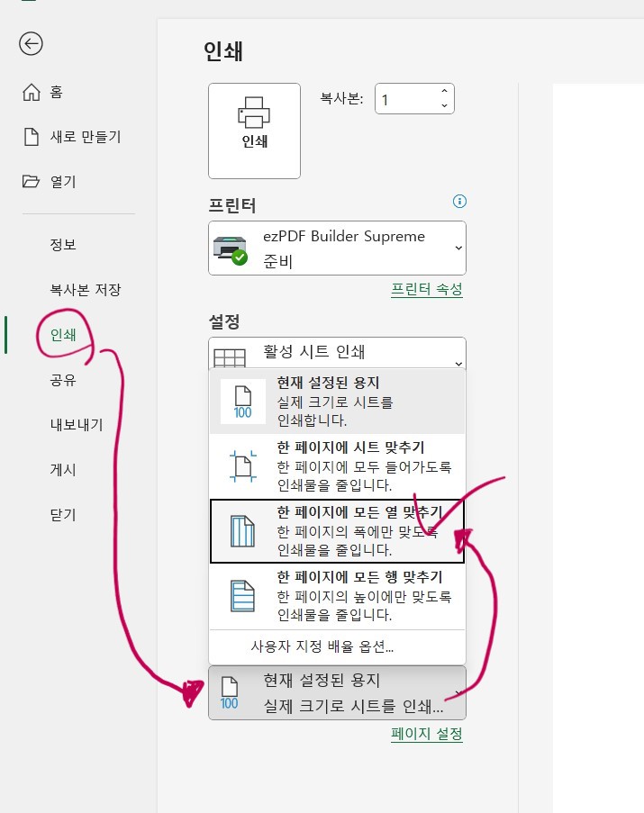
Task: Select 새로 만들기 in the sidebar
Action: click(86, 137)
